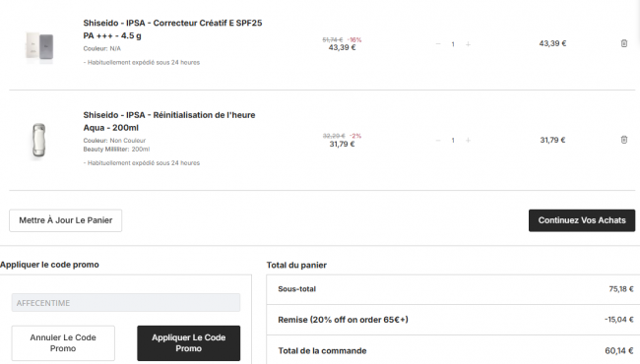Screen dimensions: 640x364
Task: Click Mettre À Jour Le Panier button
Action: tap(65, 220)
